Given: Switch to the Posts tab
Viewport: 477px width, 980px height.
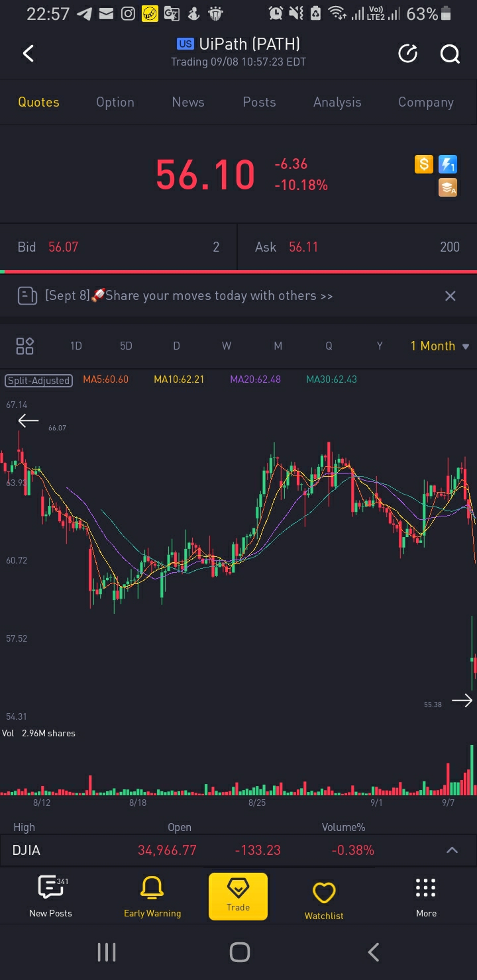Looking at the screenshot, I should point(259,102).
